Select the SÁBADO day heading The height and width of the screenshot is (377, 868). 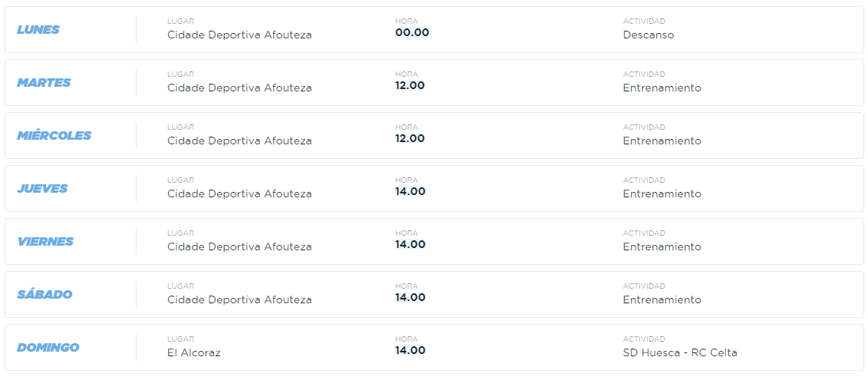(45, 295)
